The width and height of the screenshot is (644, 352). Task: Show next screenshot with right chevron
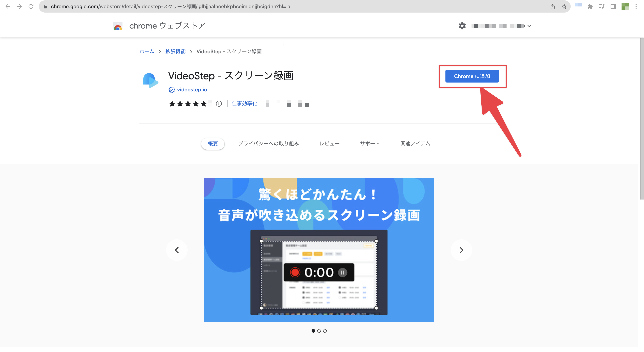[461, 250]
